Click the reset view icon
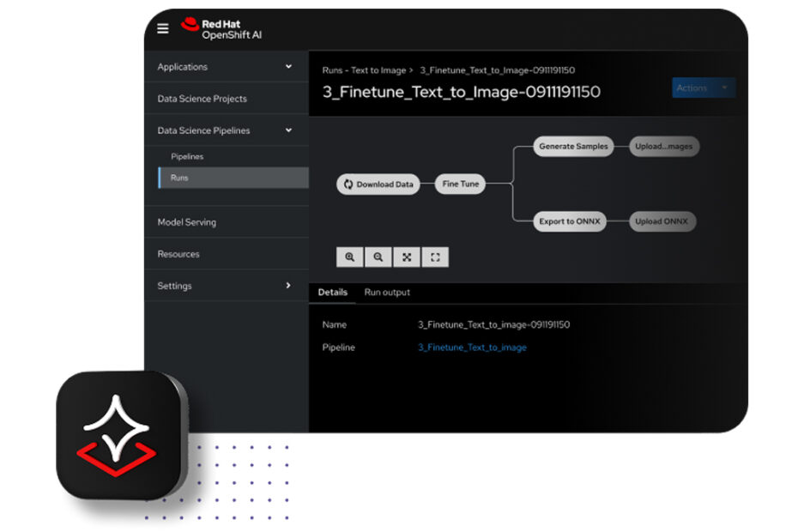This screenshot has width=798, height=532. [435, 257]
